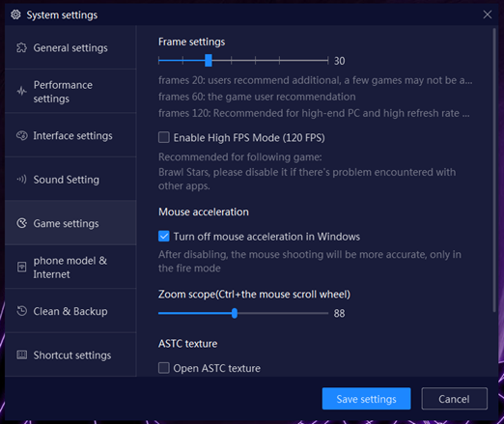This screenshot has width=504, height=424.
Task: Click the Performance settings pulse icon
Action: click(21, 92)
